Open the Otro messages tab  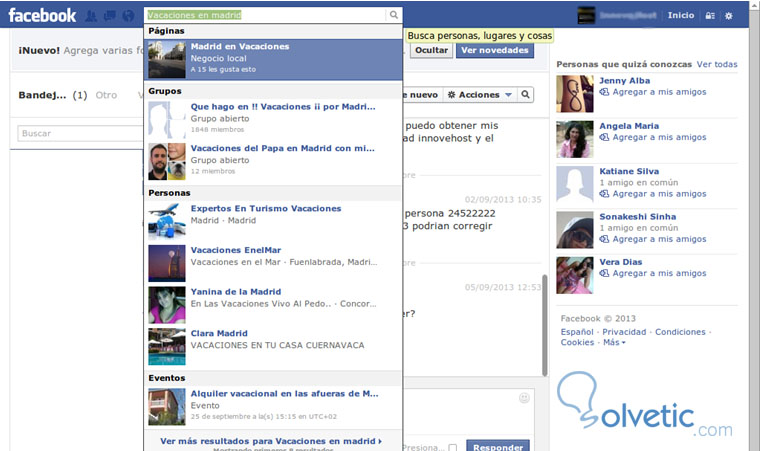point(106,95)
